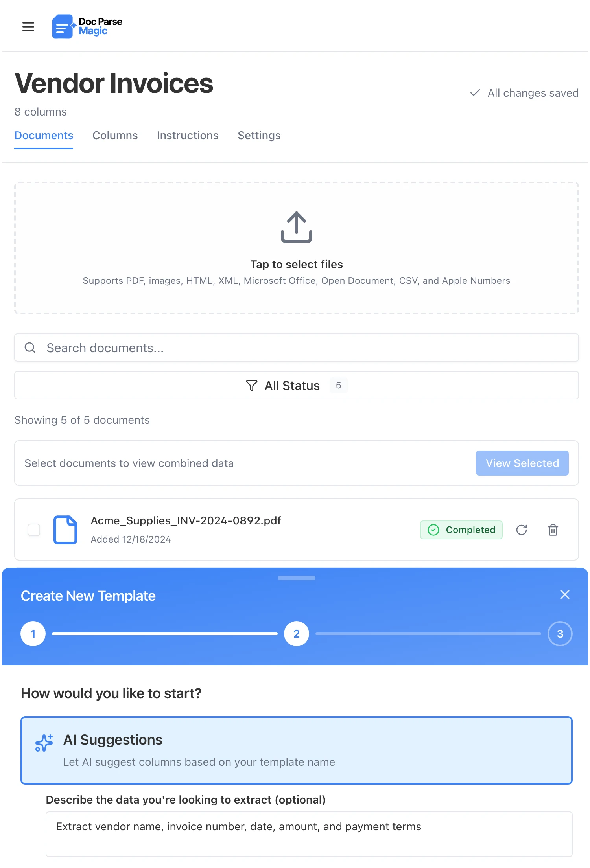Collapse sheet using the drag handle

296,578
